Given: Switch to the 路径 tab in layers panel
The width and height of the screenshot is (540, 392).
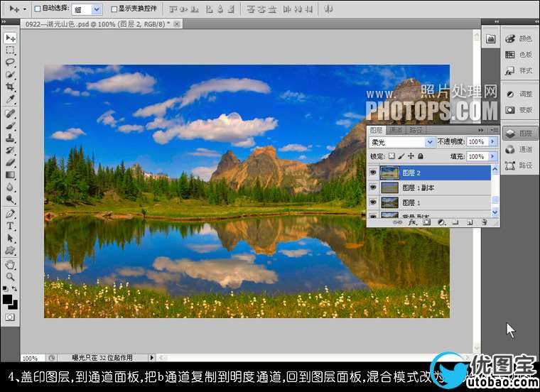Looking at the screenshot, I should (416, 131).
